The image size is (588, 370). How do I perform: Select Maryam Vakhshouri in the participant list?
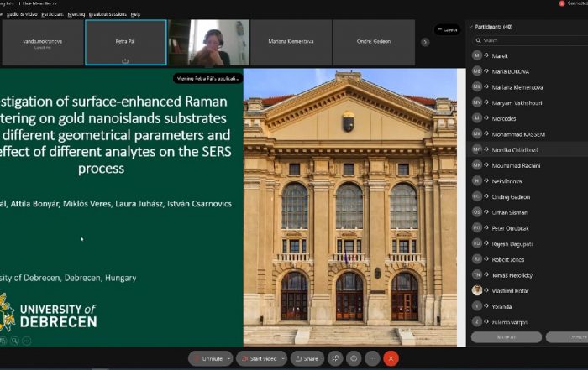click(x=527, y=102)
